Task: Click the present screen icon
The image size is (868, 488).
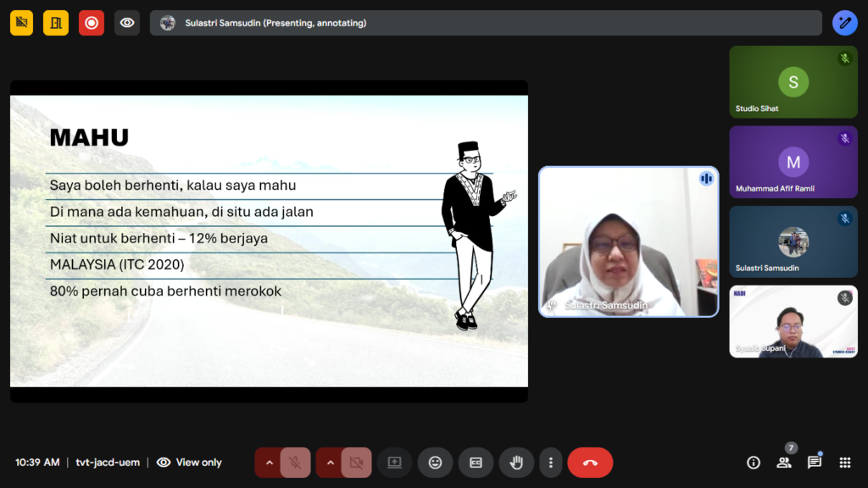Action: click(x=394, y=463)
